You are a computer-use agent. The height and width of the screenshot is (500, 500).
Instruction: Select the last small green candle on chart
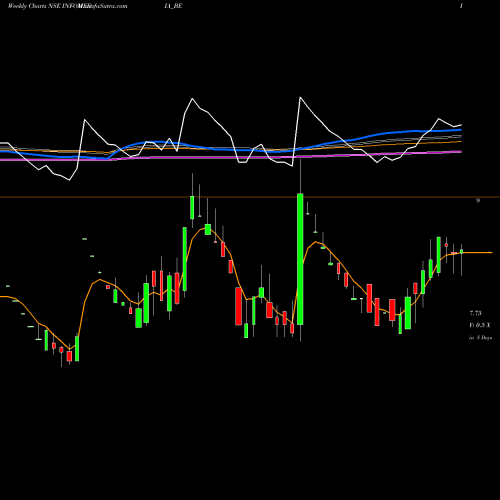coord(462,252)
